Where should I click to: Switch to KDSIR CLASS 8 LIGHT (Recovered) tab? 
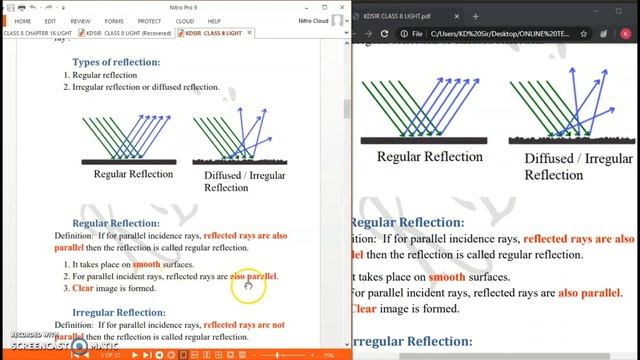124,33
